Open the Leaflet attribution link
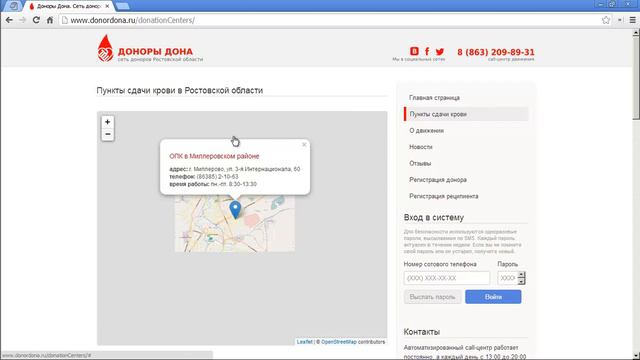640x360 pixels. [x=304, y=342]
